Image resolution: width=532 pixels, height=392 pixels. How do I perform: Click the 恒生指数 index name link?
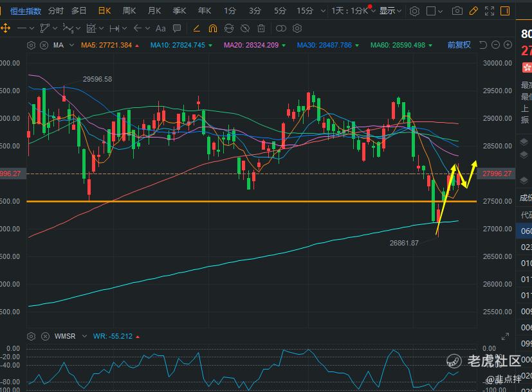pos(26,11)
